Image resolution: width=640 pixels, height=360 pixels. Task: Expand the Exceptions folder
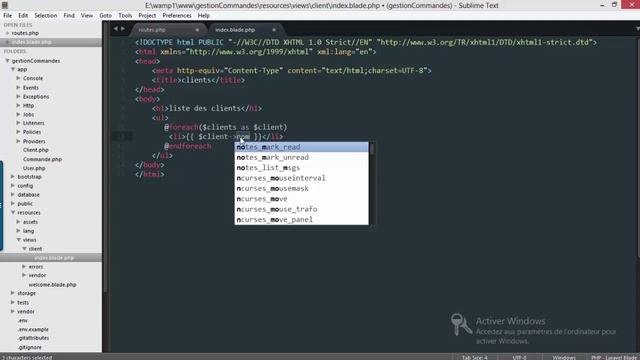(18, 96)
